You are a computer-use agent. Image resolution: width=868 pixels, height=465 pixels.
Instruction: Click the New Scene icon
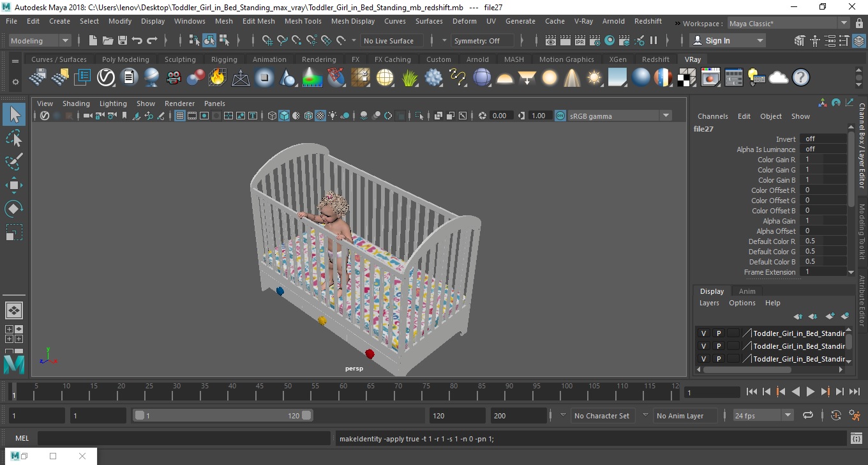(93, 40)
